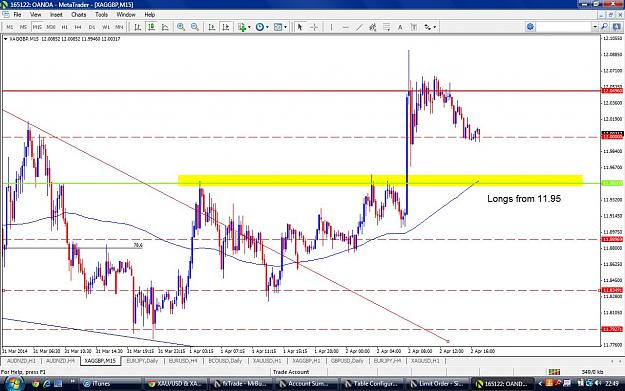The image size is (625, 391).
Task: Select the equidistant channel tool
Action: (x=373, y=27)
